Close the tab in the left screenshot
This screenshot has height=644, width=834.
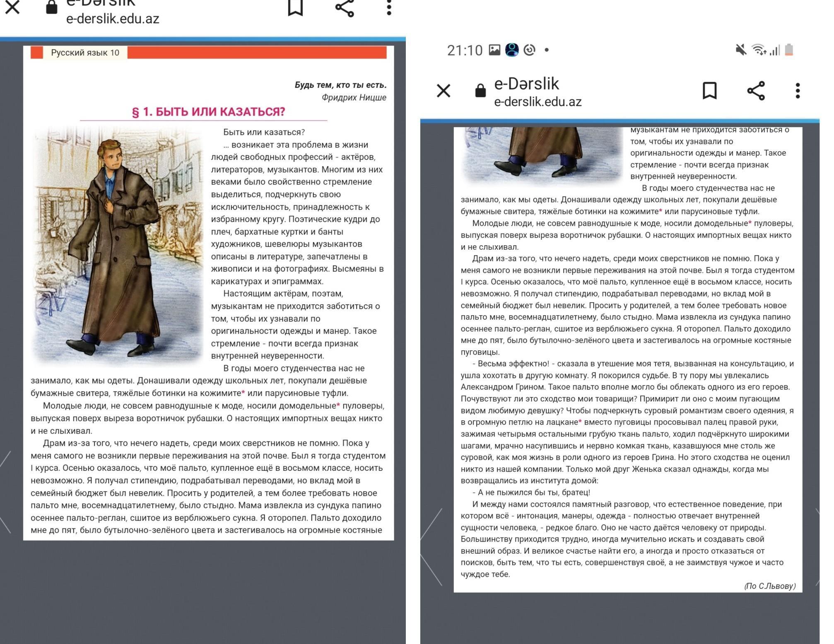pyautogui.click(x=12, y=7)
